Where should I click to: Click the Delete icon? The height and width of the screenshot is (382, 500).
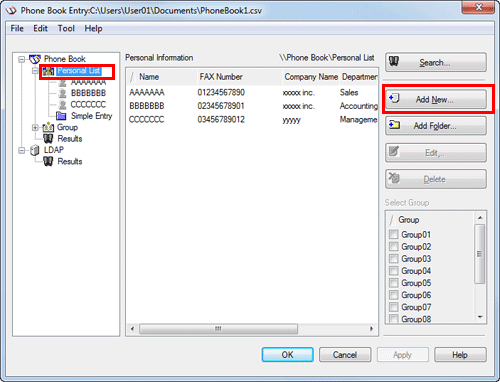[x=394, y=178]
